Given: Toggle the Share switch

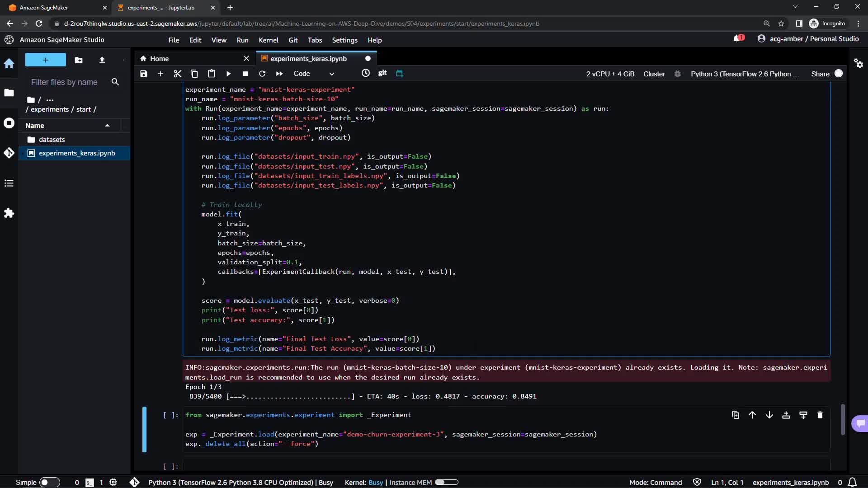Looking at the screenshot, I should [838, 74].
